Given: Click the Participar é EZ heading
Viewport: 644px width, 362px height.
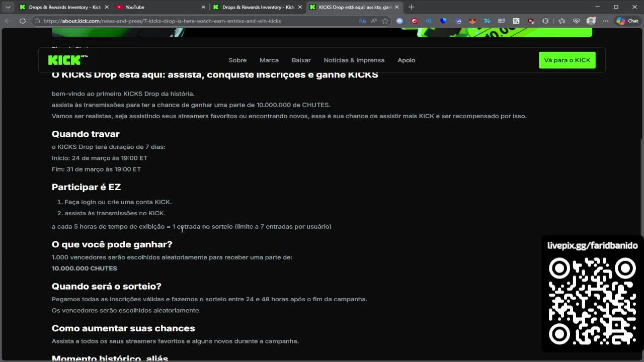Looking at the screenshot, I should coord(86,187).
